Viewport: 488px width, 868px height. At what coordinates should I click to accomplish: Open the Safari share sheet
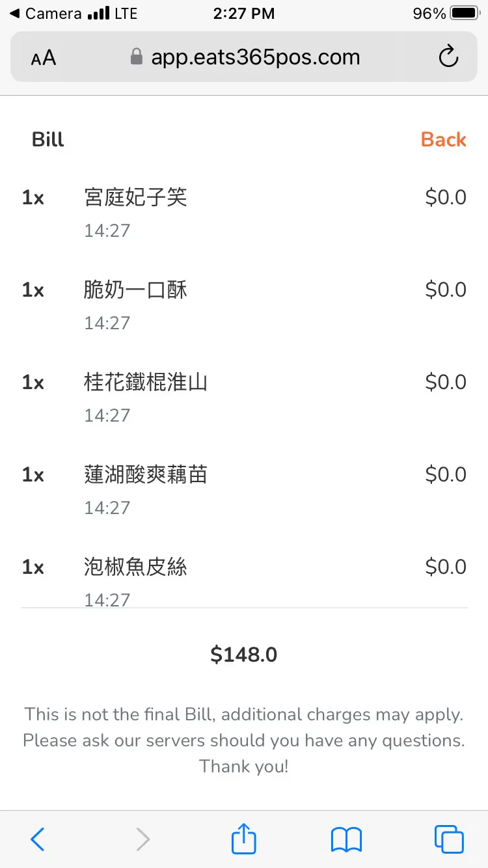(x=244, y=839)
